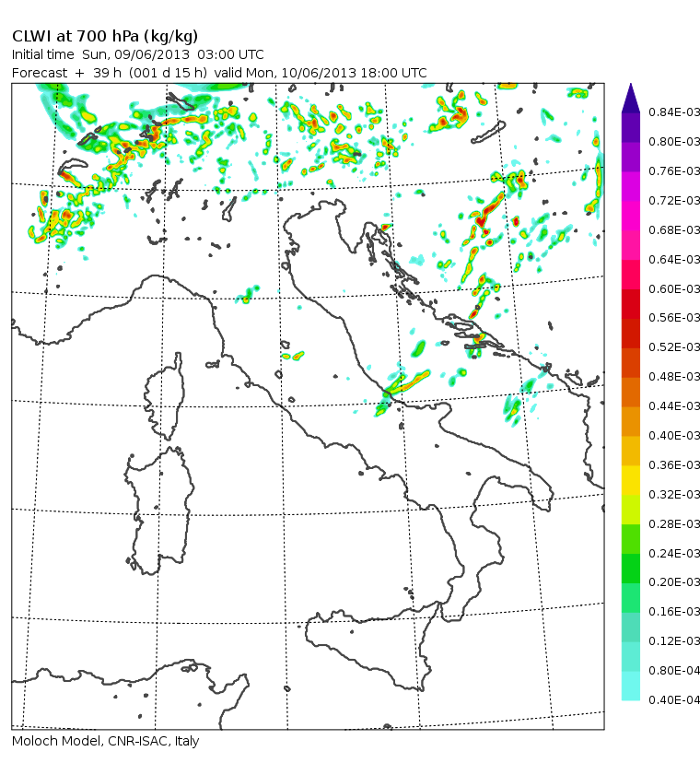Click the dark purple arrow cap of the colorbar

631,100
